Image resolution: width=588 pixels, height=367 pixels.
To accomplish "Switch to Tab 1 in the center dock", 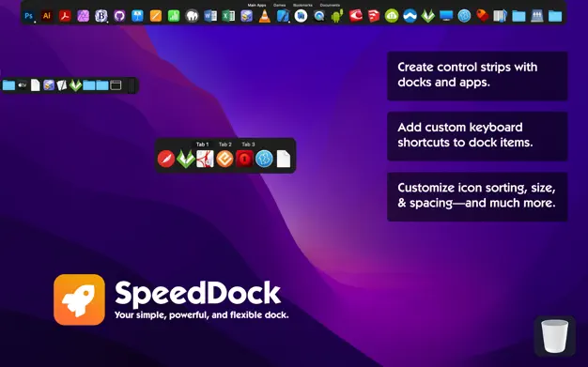I will [x=203, y=145].
